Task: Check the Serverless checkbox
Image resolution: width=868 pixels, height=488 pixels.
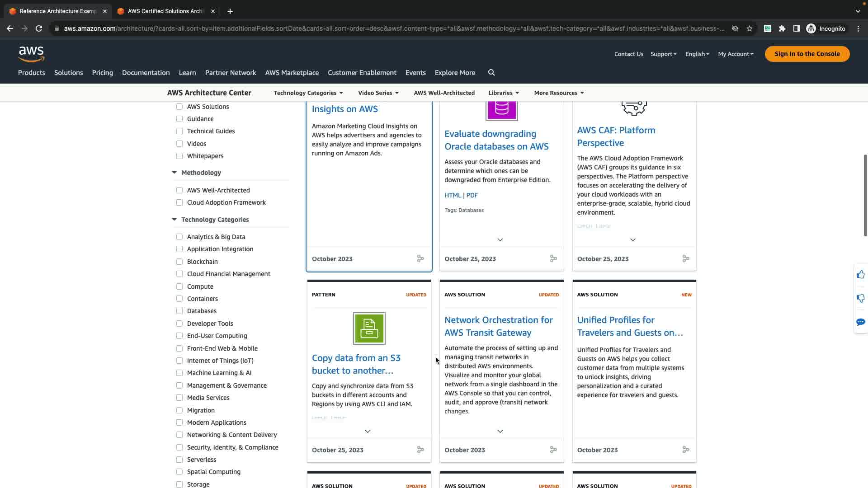Action: [x=179, y=460]
